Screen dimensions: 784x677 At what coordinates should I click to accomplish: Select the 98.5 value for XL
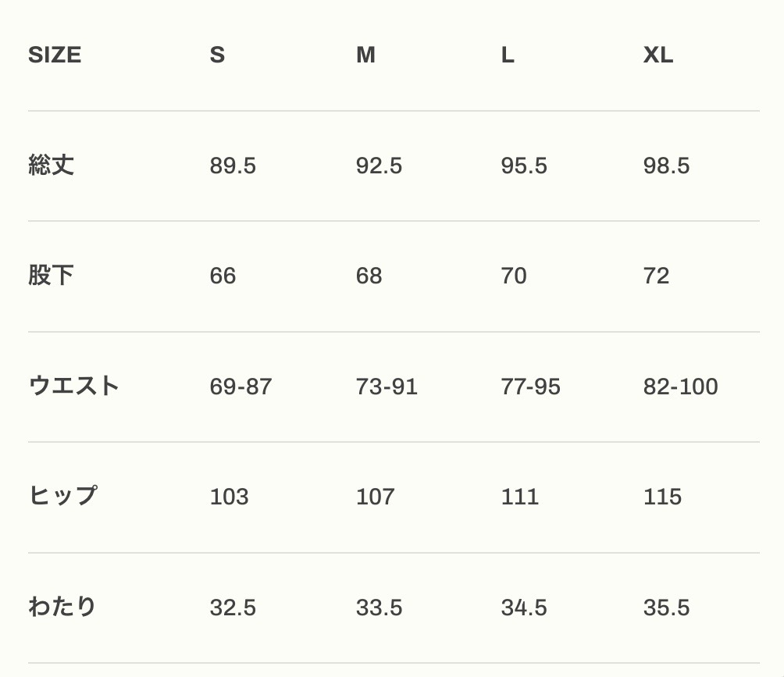[x=666, y=166]
